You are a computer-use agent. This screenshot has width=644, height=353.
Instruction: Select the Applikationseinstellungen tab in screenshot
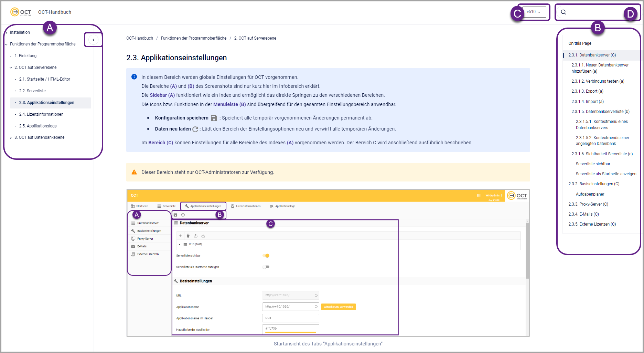[x=203, y=206]
